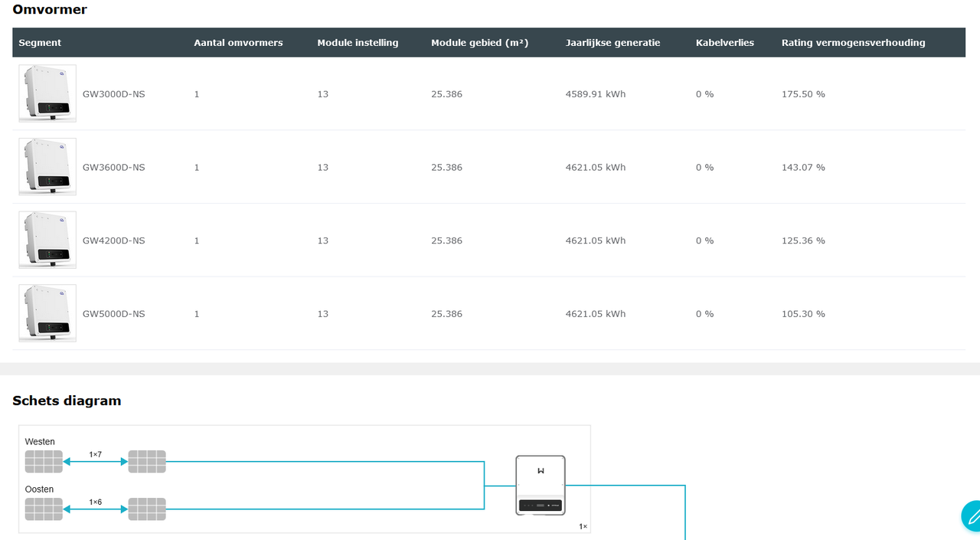Viewport: 980px width, 540px height.
Task: Click the 143.07 % rating value
Action: (803, 167)
